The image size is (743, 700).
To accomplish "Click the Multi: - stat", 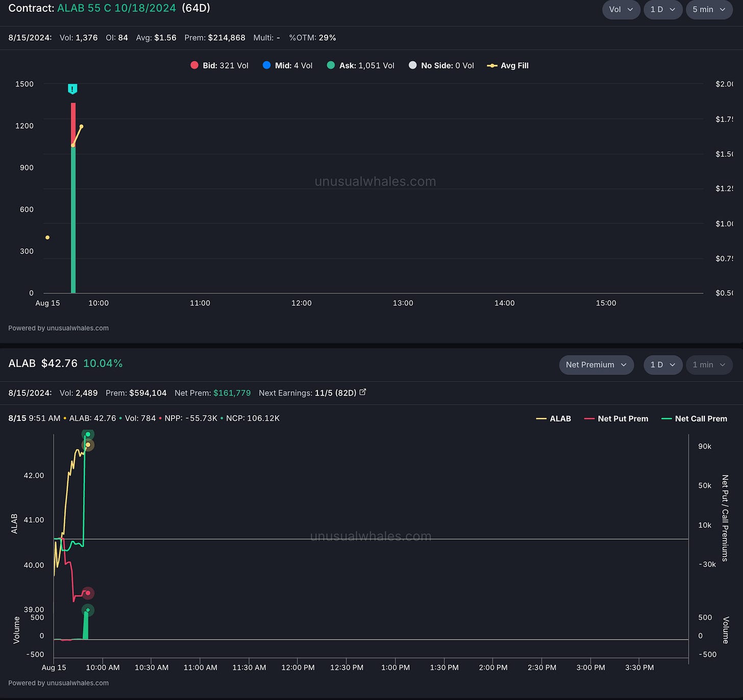I will tap(267, 38).
